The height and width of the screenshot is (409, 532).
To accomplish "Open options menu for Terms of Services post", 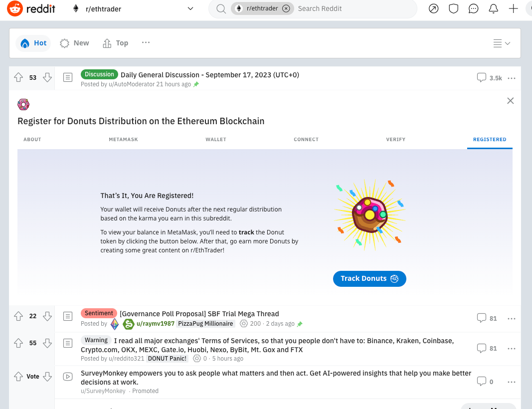I will click(x=511, y=349).
